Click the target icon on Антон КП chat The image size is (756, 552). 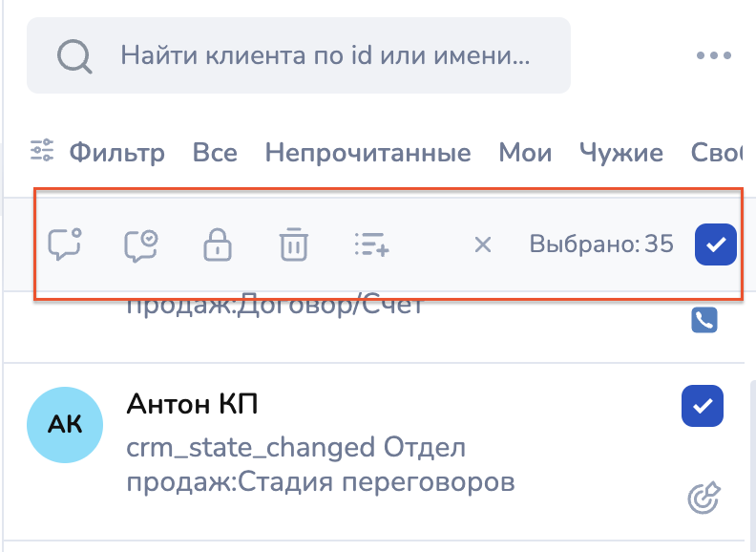click(703, 497)
